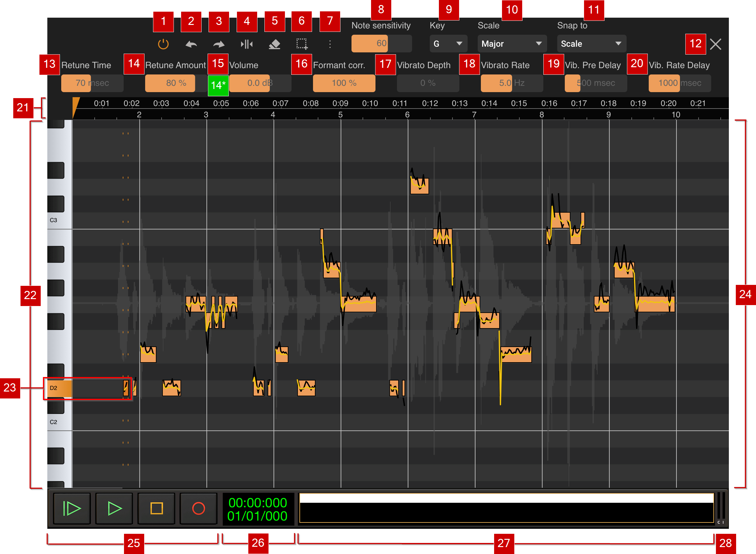Select the eraser tool icon
The image size is (756, 554).
click(x=275, y=44)
